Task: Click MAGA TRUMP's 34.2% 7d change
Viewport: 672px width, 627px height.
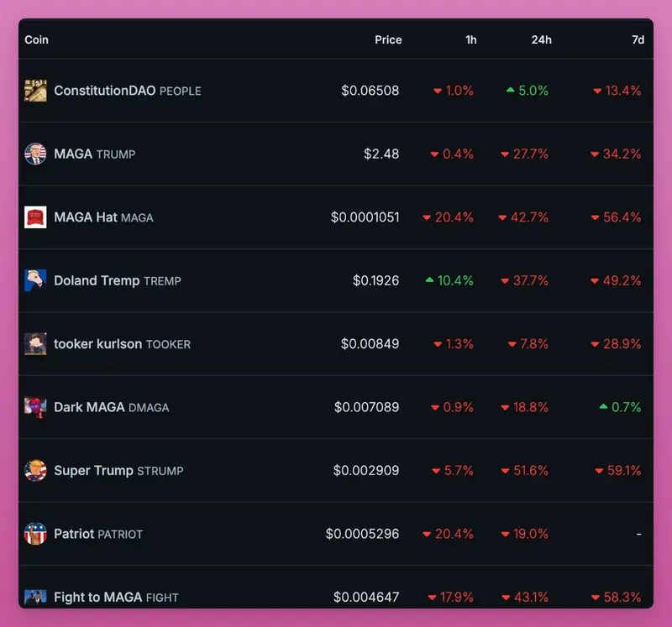Action: [x=616, y=154]
